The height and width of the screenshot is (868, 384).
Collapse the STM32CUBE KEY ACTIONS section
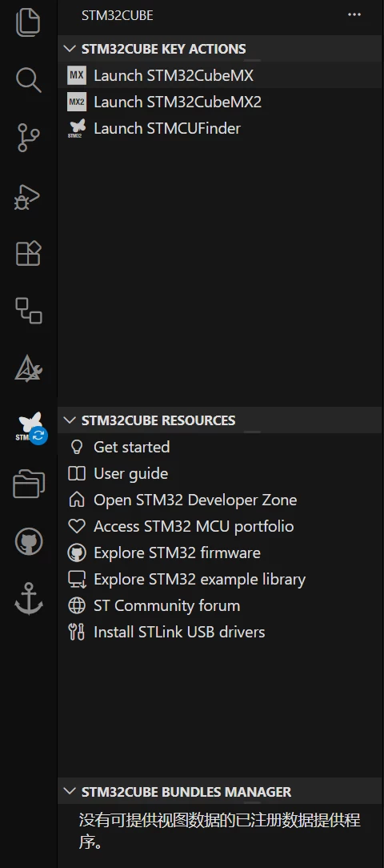pyautogui.click(x=70, y=49)
